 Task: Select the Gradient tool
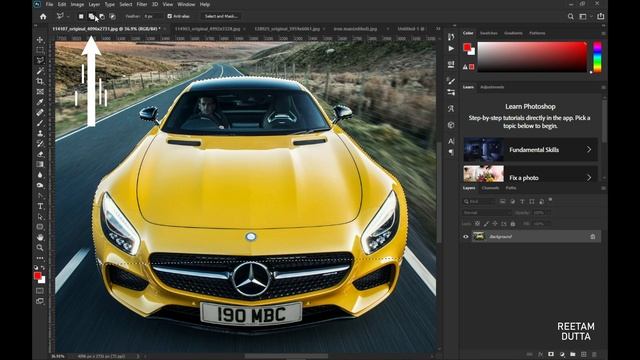[40, 164]
